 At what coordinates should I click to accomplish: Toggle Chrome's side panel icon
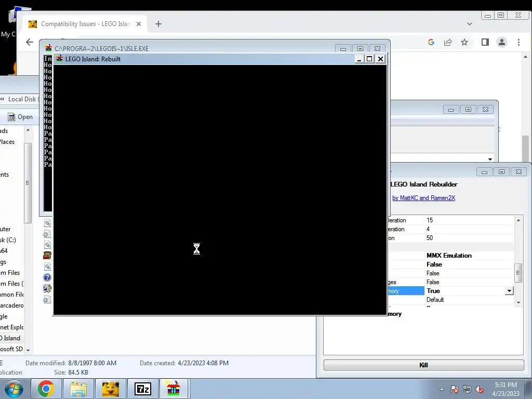(x=485, y=42)
